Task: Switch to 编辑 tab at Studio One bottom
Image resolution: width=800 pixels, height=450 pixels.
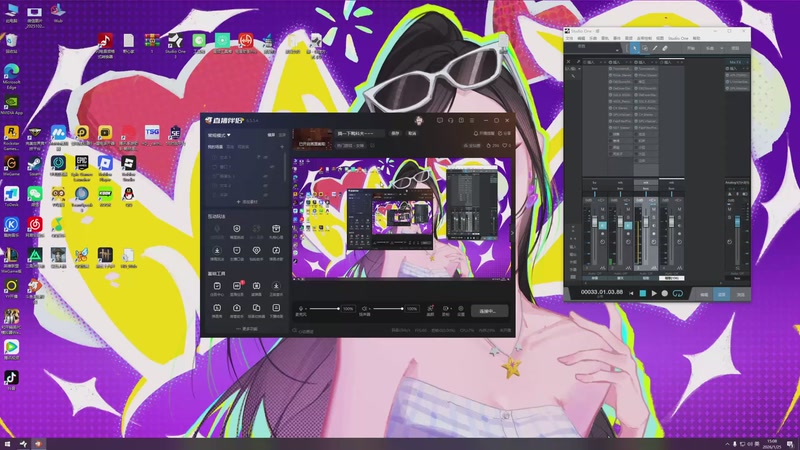Action: pos(704,294)
